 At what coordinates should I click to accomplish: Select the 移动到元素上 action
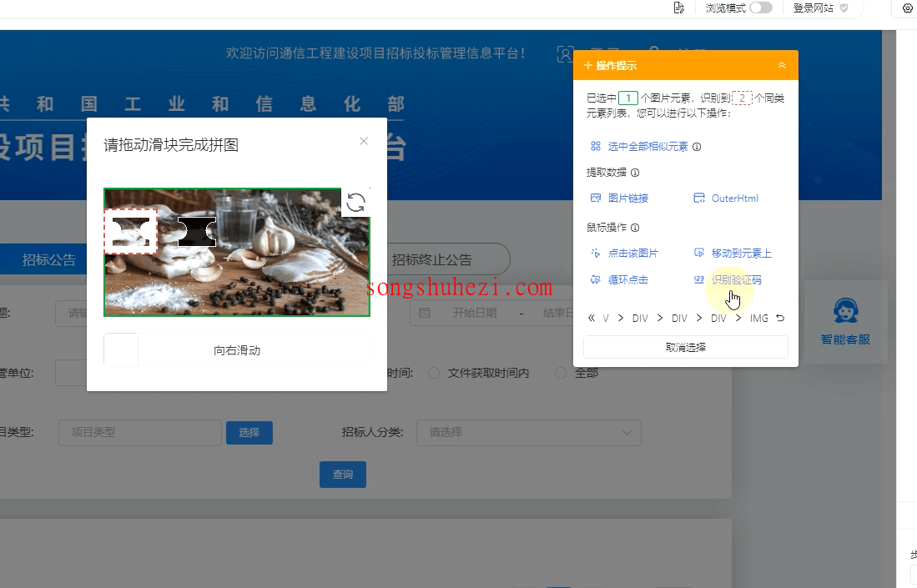pos(733,253)
